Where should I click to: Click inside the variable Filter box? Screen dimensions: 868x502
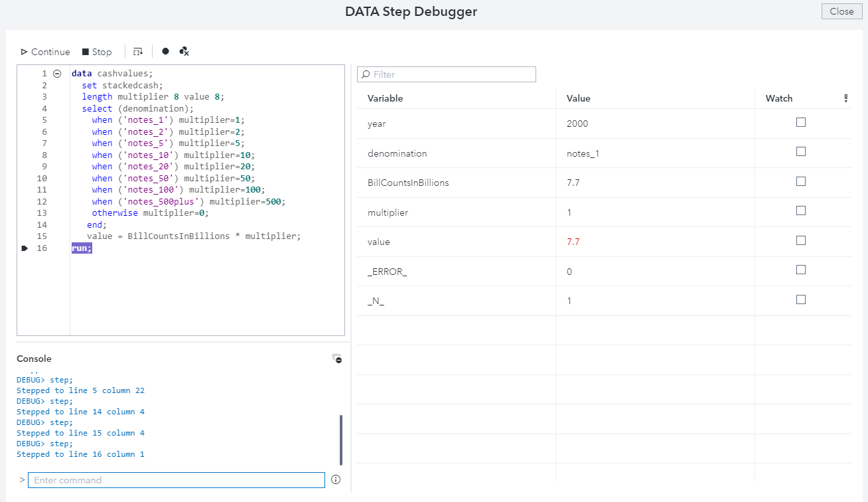(446, 74)
